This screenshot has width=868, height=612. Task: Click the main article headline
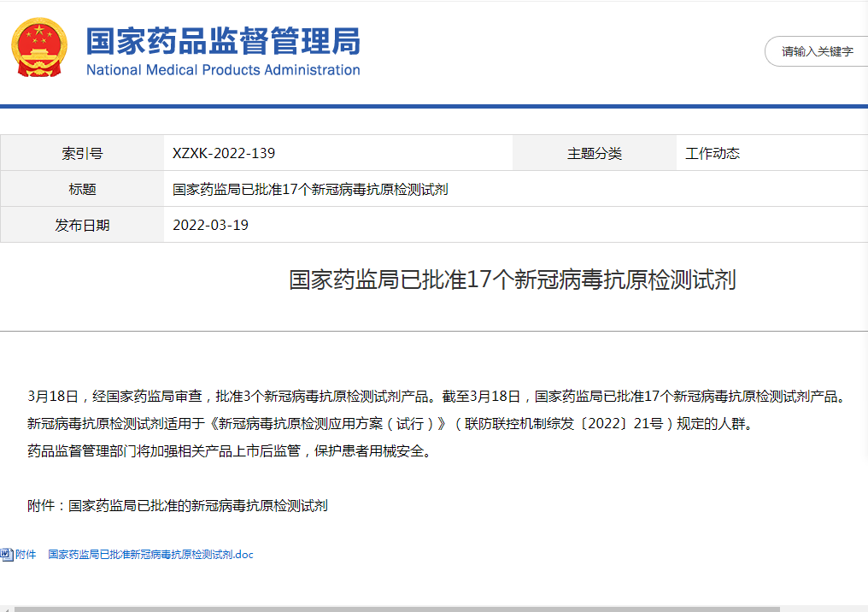[513, 280]
